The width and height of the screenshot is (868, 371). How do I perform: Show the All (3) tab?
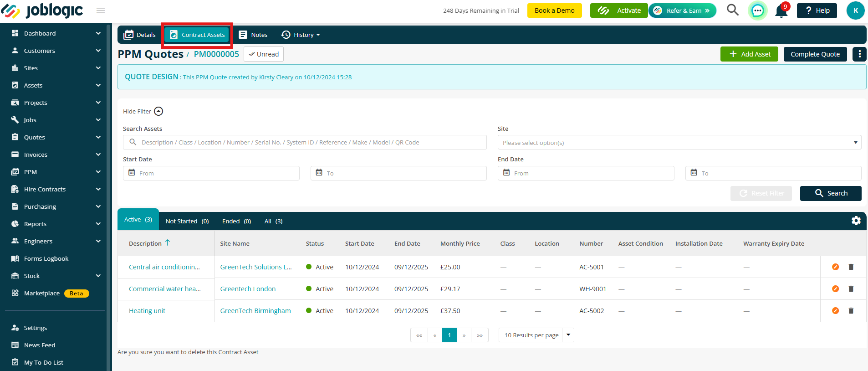273,221
